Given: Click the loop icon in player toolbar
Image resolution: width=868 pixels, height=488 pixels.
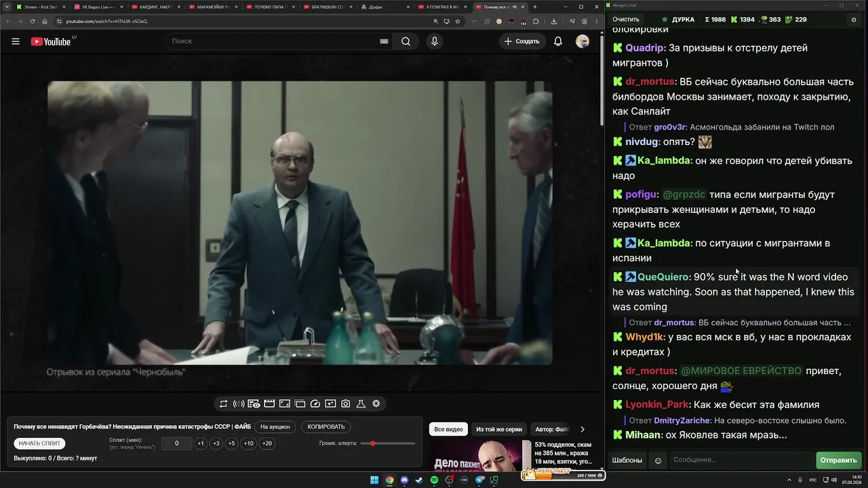Looking at the screenshot, I should (223, 404).
